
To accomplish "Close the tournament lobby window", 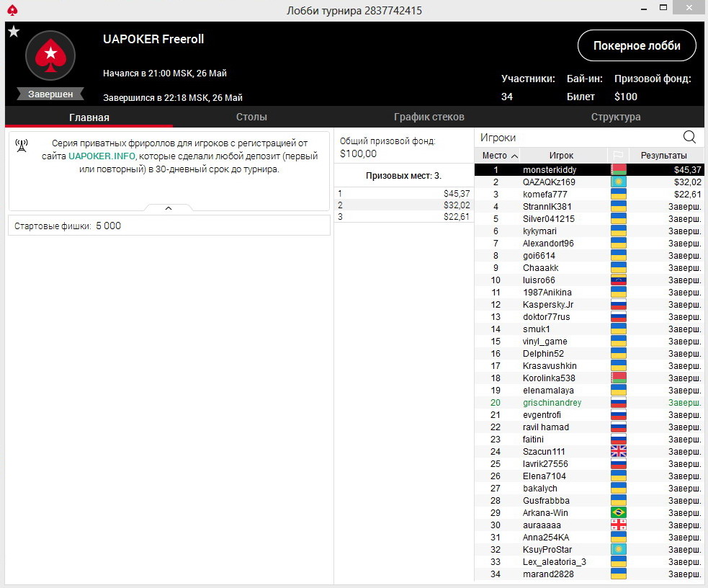I will click(x=689, y=8).
